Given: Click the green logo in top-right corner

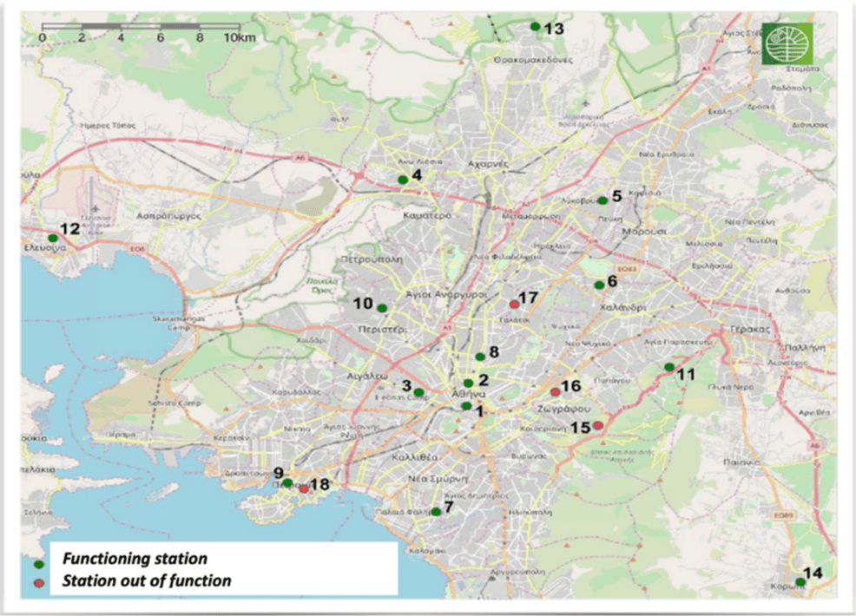Looking at the screenshot, I should coord(787,43).
